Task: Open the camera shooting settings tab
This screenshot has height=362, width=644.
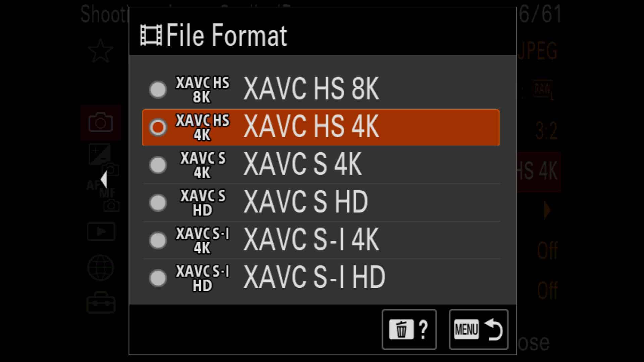Action: (100, 122)
